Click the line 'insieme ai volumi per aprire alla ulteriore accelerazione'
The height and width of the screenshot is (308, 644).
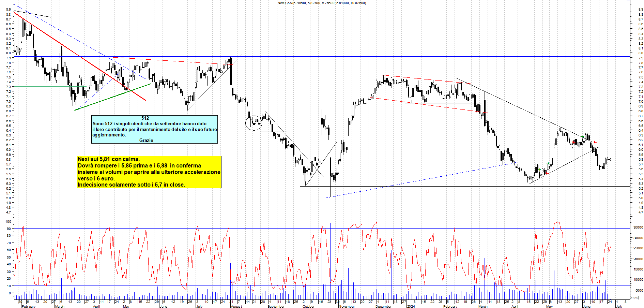coord(149,172)
